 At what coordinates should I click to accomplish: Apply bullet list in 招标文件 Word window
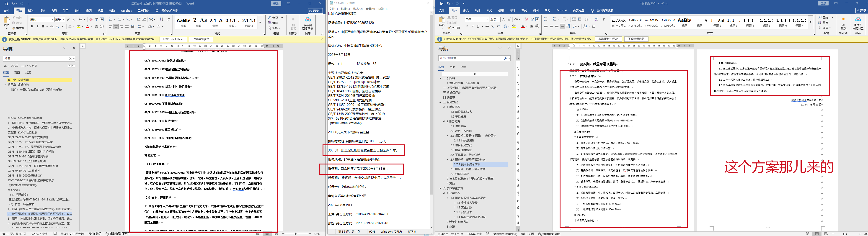111,20
